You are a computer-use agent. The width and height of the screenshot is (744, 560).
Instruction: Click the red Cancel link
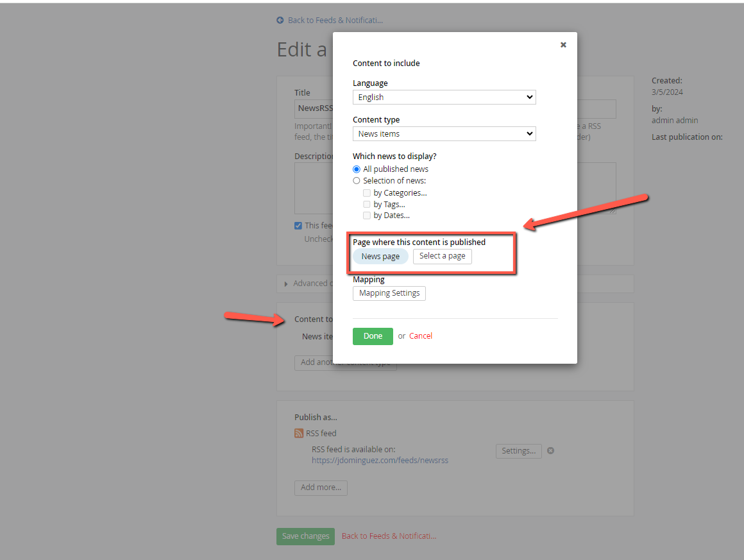pos(420,336)
